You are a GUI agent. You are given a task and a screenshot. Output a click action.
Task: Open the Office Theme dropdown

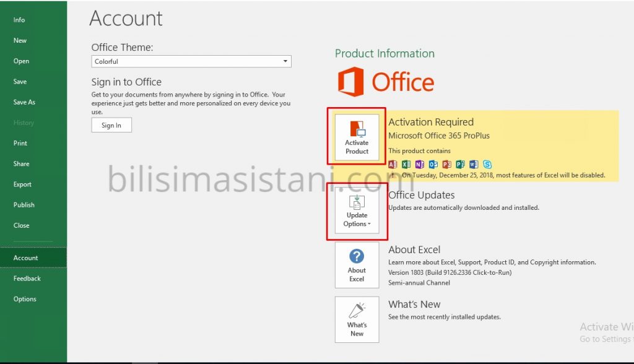click(x=191, y=61)
